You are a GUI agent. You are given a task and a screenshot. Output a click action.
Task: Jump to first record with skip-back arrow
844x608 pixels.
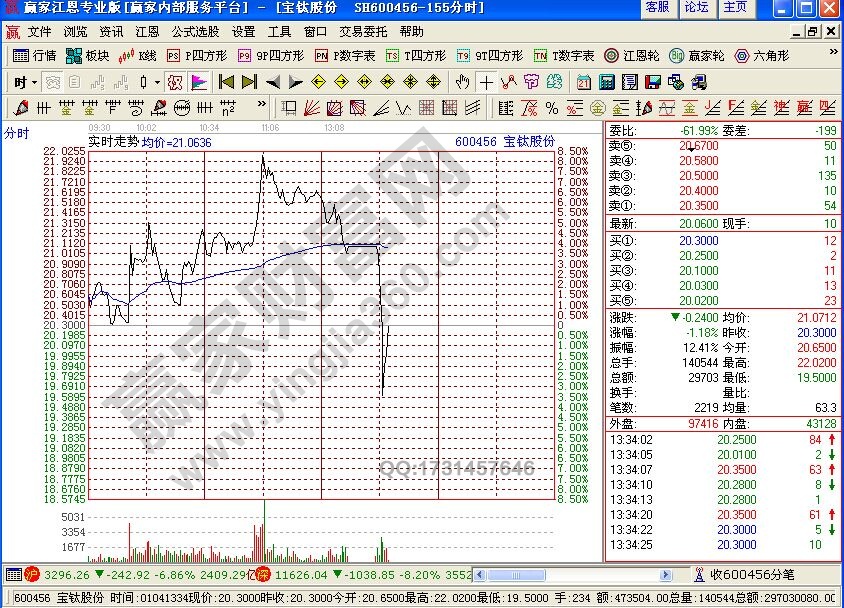pos(226,82)
